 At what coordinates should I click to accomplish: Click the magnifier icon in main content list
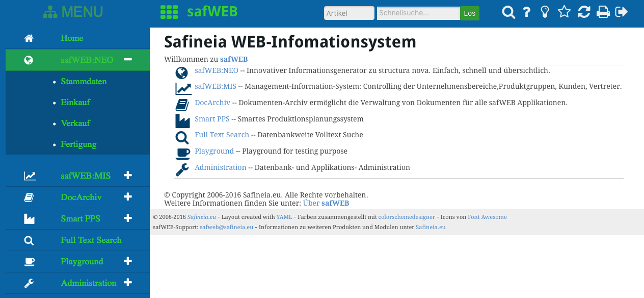(x=182, y=137)
